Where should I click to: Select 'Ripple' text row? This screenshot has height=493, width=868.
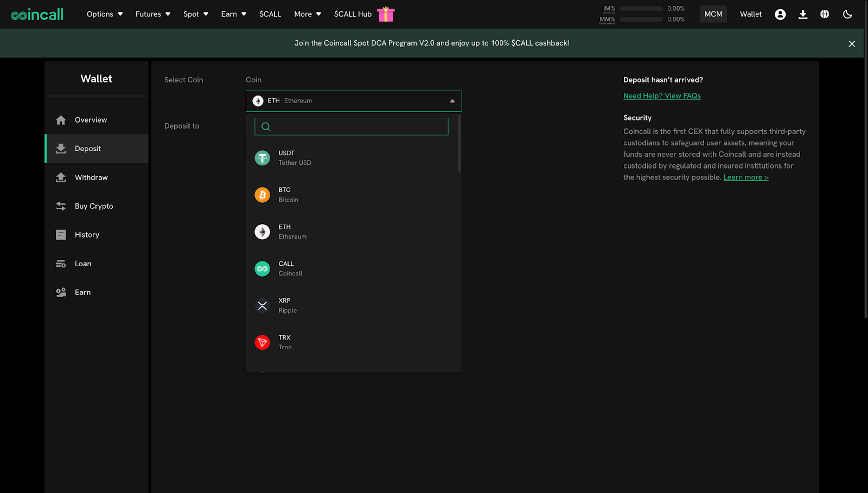point(288,311)
